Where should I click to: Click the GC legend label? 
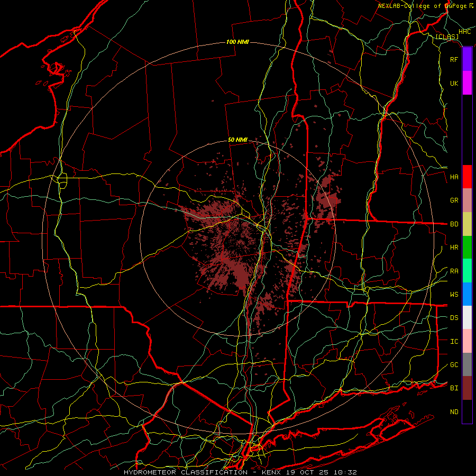[x=454, y=365]
